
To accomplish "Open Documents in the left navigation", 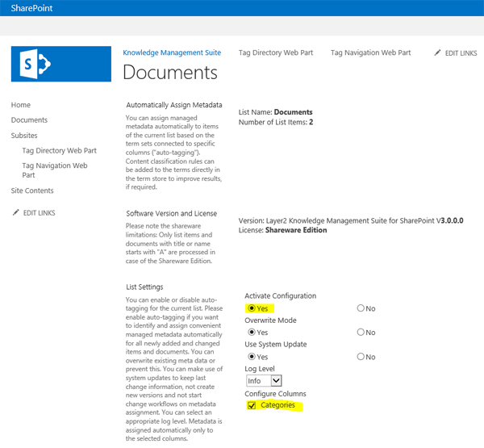I will pyautogui.click(x=29, y=120).
